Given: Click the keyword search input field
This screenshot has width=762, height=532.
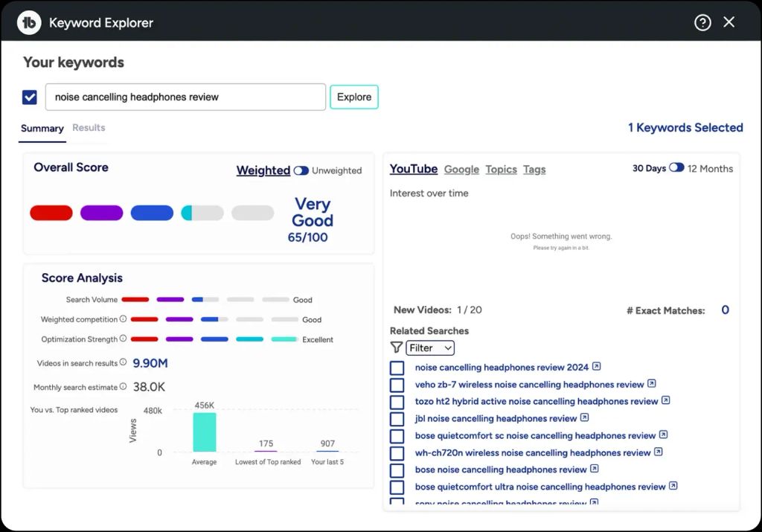Looking at the screenshot, I should coord(185,97).
